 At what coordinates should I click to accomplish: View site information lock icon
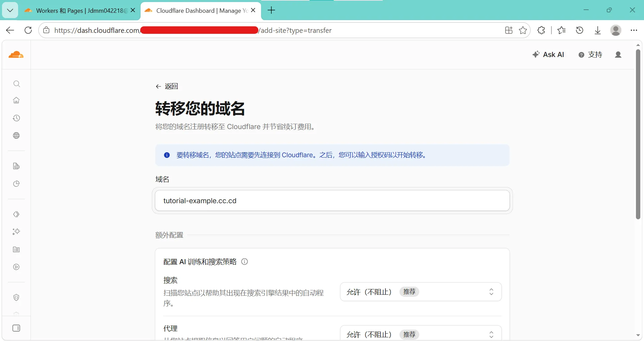click(x=47, y=30)
